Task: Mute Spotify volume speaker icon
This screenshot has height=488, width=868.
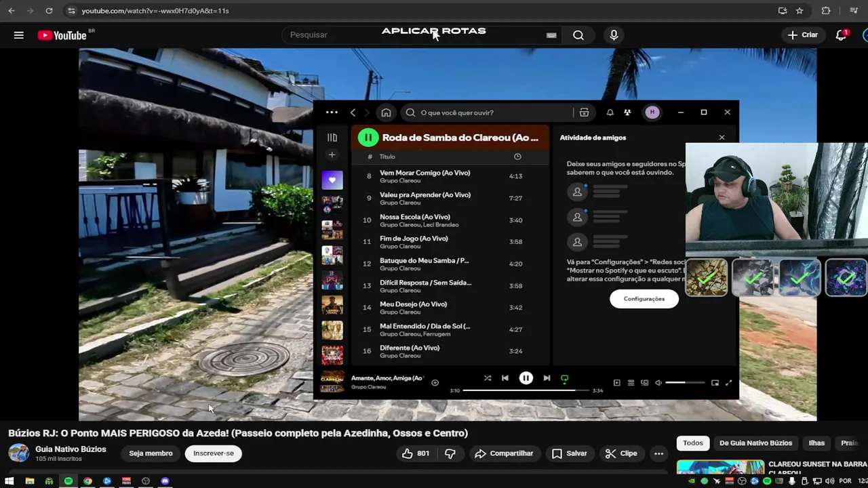Action: [658, 383]
